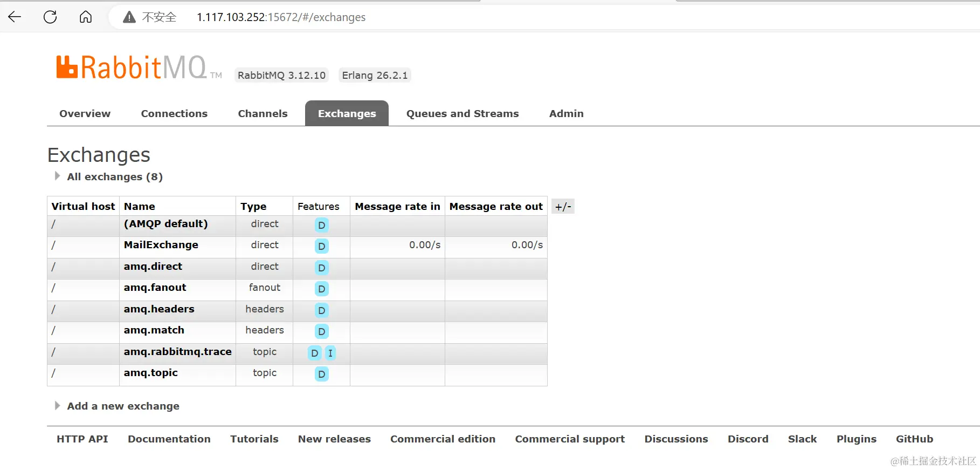
Task: Toggle column display with the +/- button
Action: pos(563,206)
